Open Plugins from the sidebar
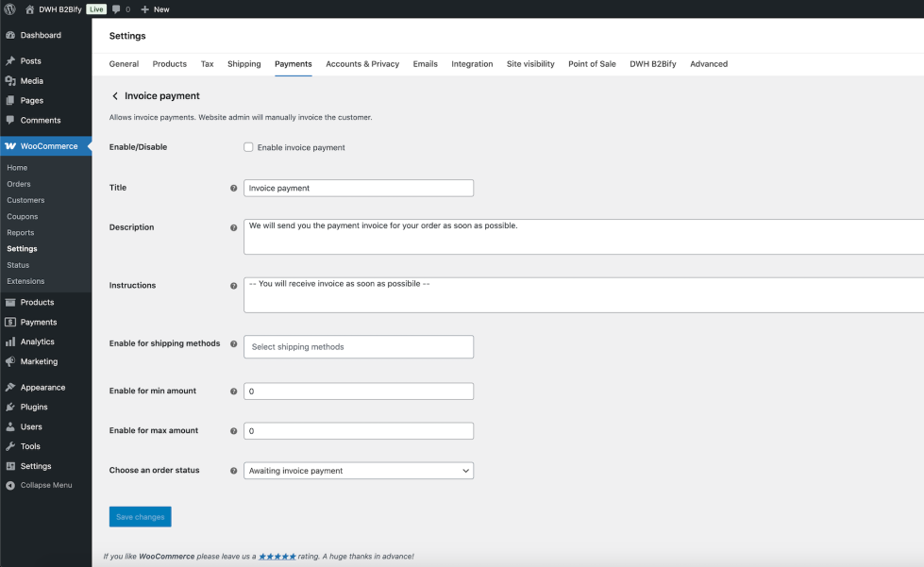Viewport: 924px width, 567px height. click(34, 407)
